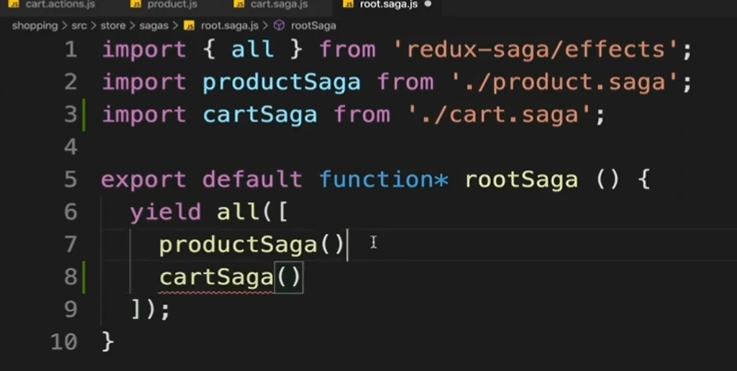Screen dimensions: 737x371
Task: Click the './cart.saga' import path
Action: (501, 115)
